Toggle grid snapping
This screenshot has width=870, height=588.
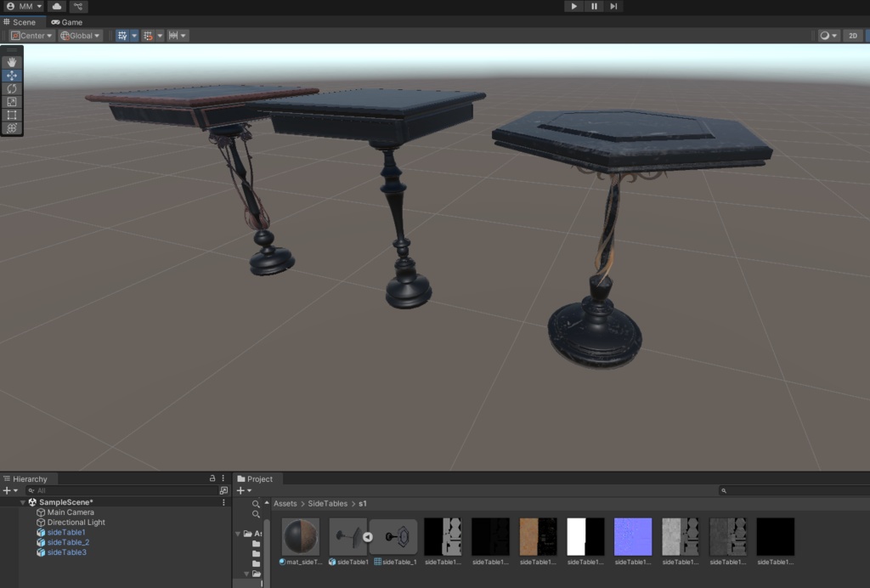[x=148, y=36]
